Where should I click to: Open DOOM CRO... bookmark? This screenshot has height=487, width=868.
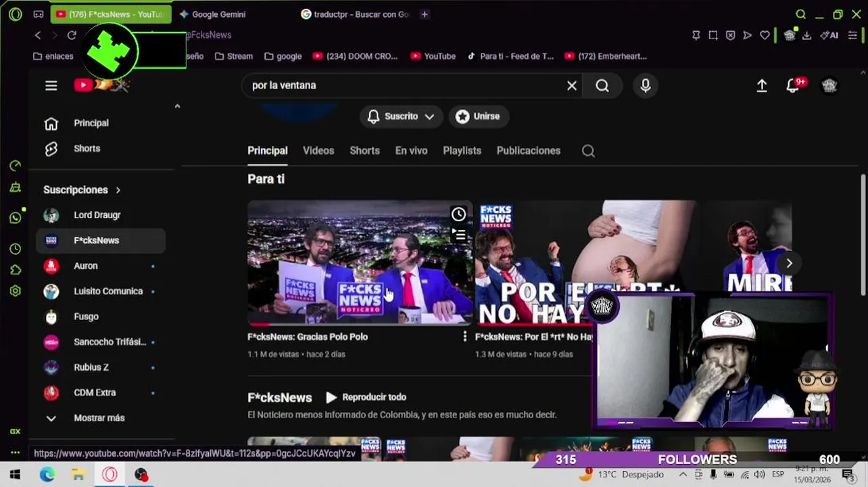pyautogui.click(x=356, y=56)
